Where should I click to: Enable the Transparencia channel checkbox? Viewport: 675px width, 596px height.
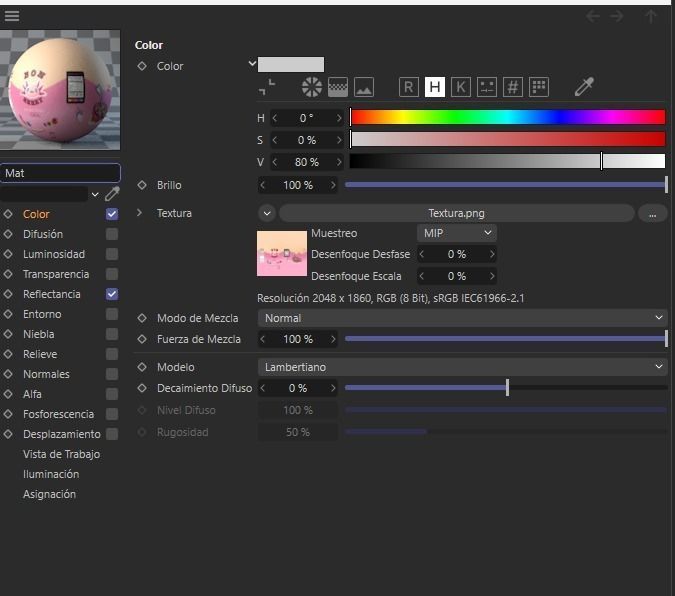pyautogui.click(x=112, y=274)
